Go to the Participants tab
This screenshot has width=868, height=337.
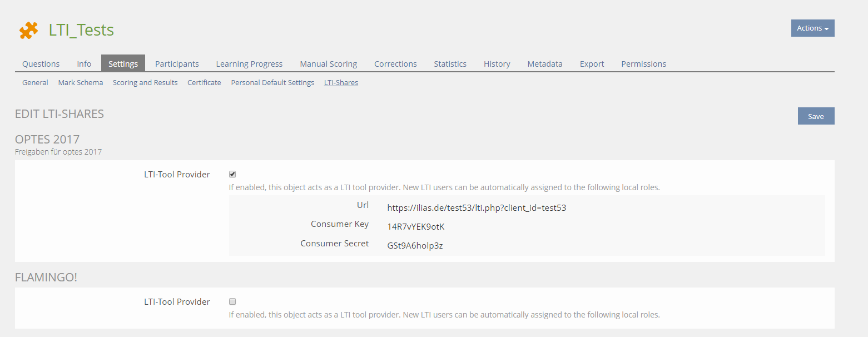pos(177,64)
